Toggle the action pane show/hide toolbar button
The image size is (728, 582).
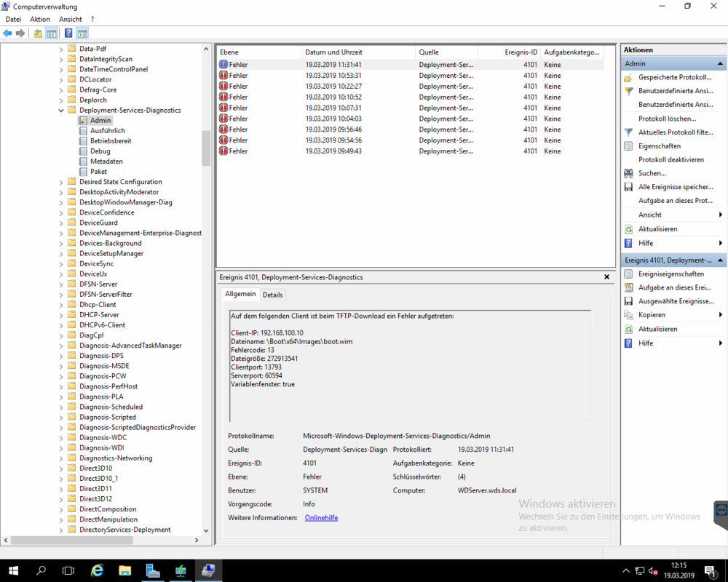point(82,33)
